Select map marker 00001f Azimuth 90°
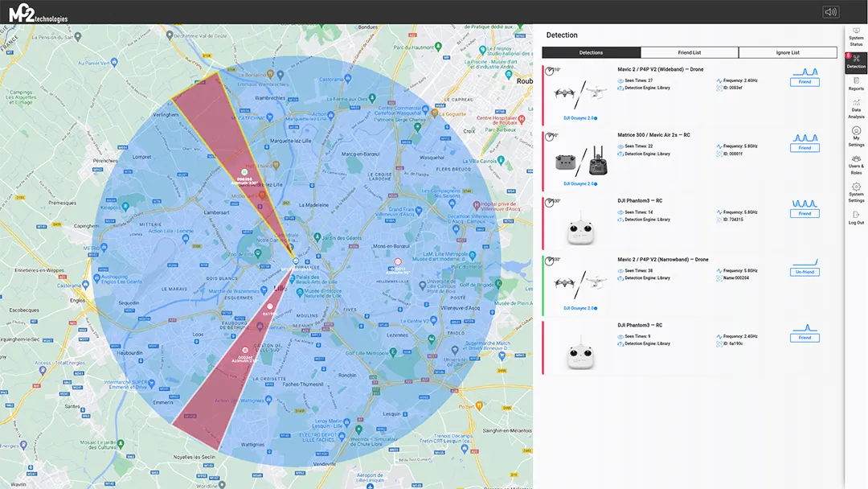The width and height of the screenshot is (868, 489). click(398, 261)
